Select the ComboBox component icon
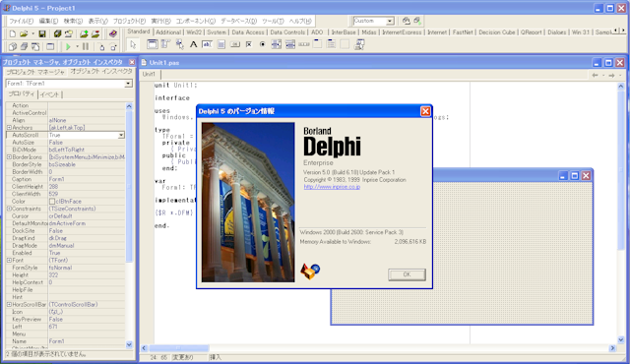The height and width of the screenshot is (364, 630). click(290, 44)
